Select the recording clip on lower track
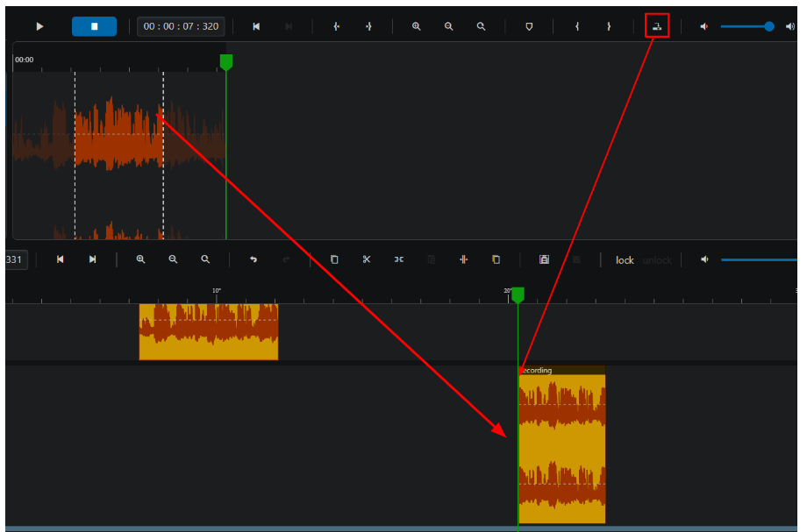 coord(562,444)
